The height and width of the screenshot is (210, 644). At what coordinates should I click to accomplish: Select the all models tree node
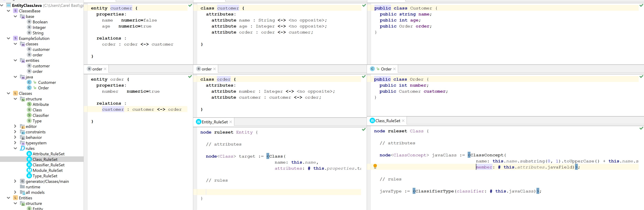click(x=35, y=192)
